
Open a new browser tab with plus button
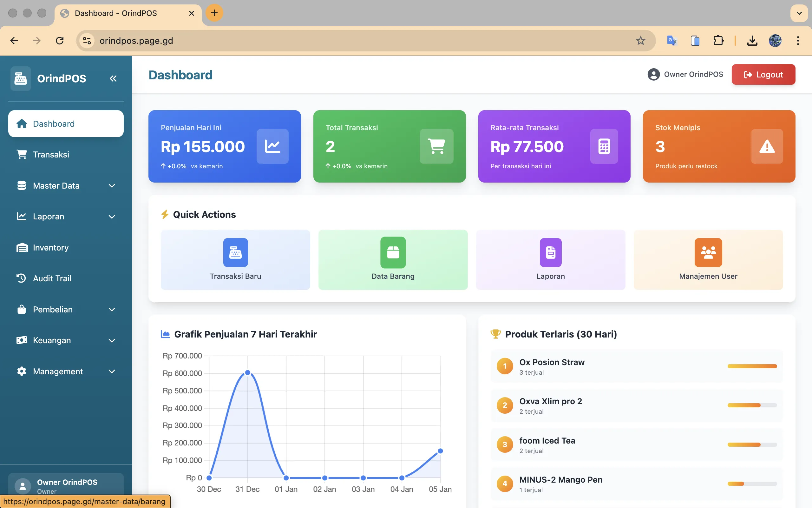(x=214, y=13)
